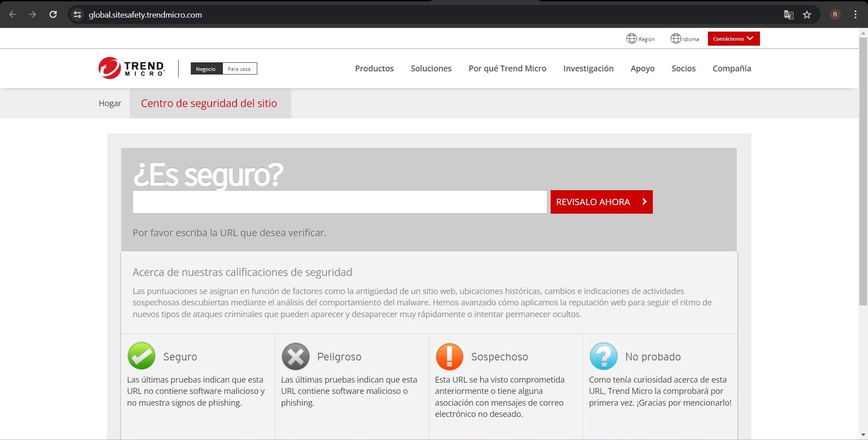Bookmark the page with the star icon
This screenshot has width=868, height=440.
tap(807, 14)
